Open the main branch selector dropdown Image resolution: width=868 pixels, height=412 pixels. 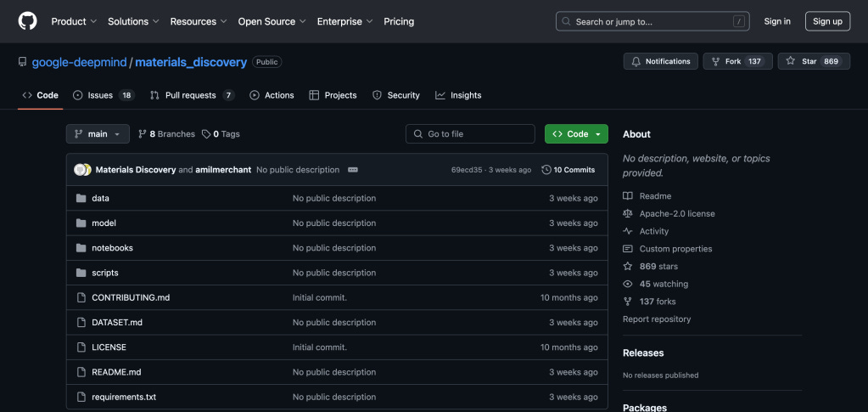(x=98, y=134)
